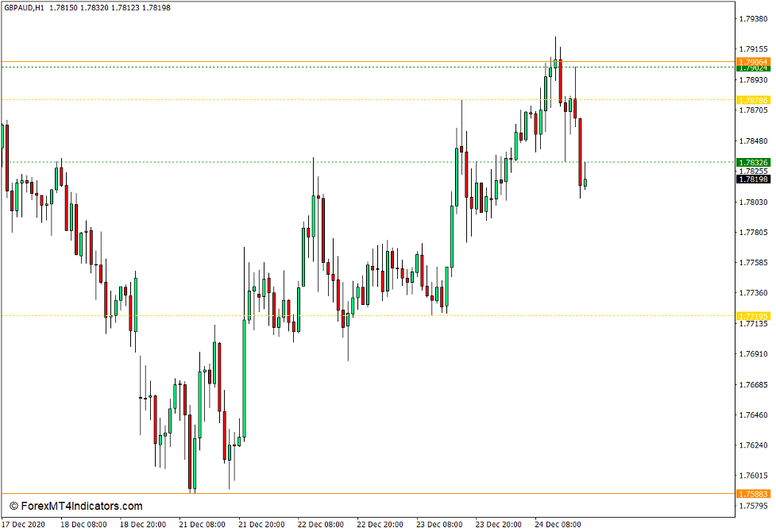Select the orange 1.75883 price label
The image size is (776, 532).
click(753, 494)
